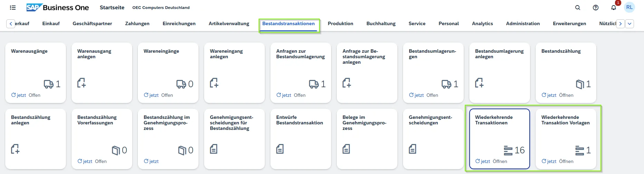Open the Bestandsumlagerung anlegen tile

pos(499,72)
